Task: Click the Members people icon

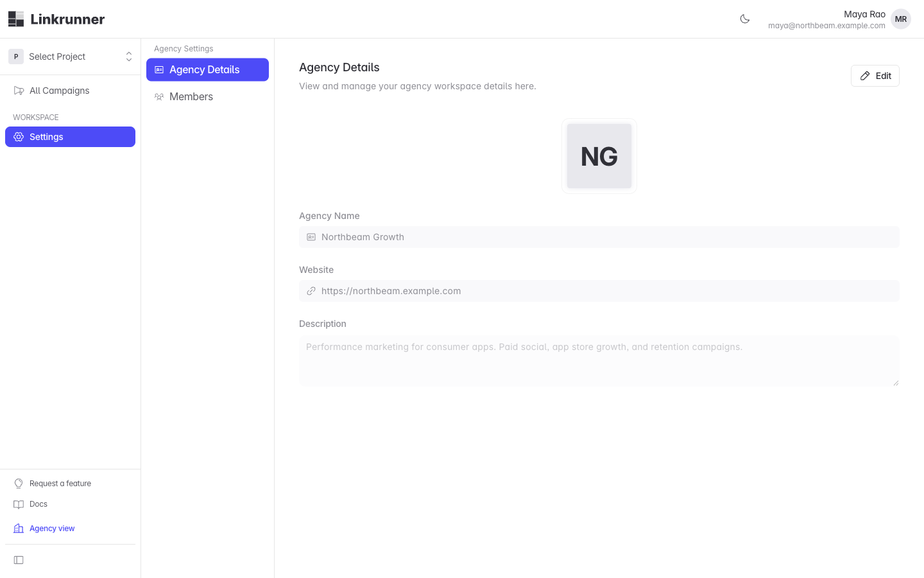Action: pyautogui.click(x=159, y=97)
